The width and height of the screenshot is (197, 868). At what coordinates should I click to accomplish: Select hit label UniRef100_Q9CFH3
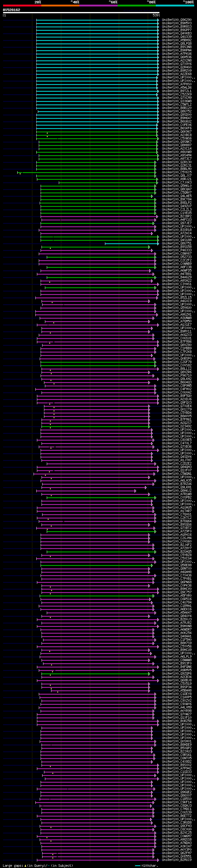pos(177,826)
